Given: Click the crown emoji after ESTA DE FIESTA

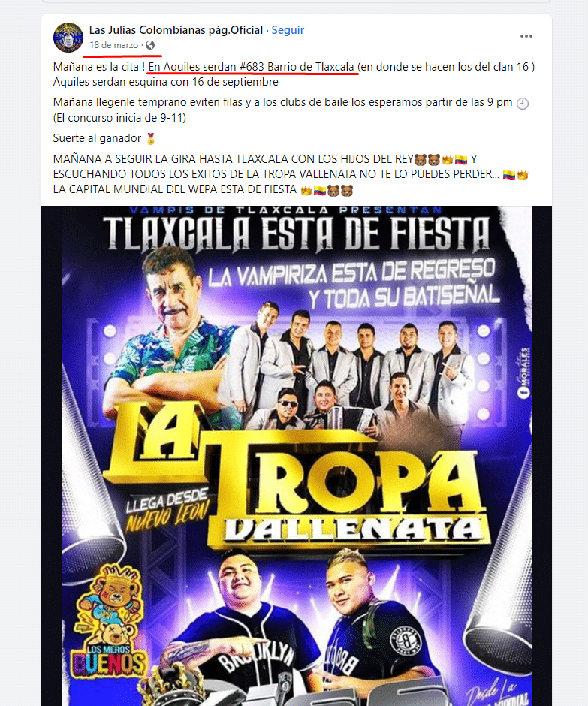Looking at the screenshot, I should point(306,190).
